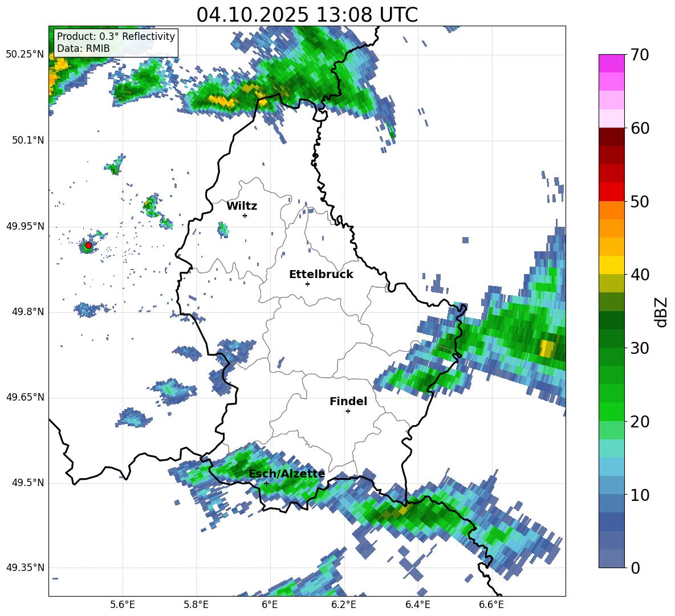Click the Ettelbruck city label
The width and height of the screenshot is (675, 616).
click(321, 275)
